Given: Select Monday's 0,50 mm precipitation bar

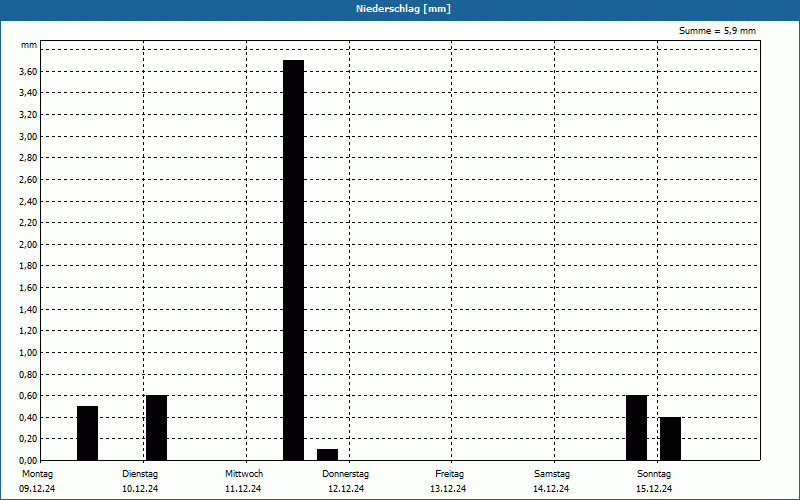Looking at the screenshot, I should [x=87, y=433].
